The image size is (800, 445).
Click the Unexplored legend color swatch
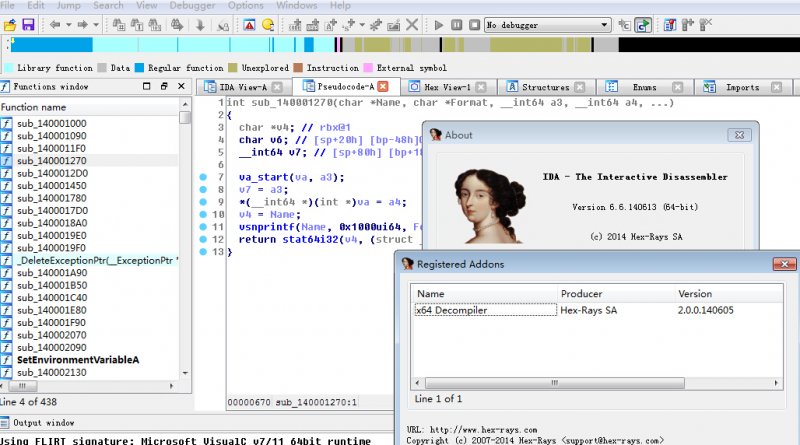pyautogui.click(x=233, y=68)
